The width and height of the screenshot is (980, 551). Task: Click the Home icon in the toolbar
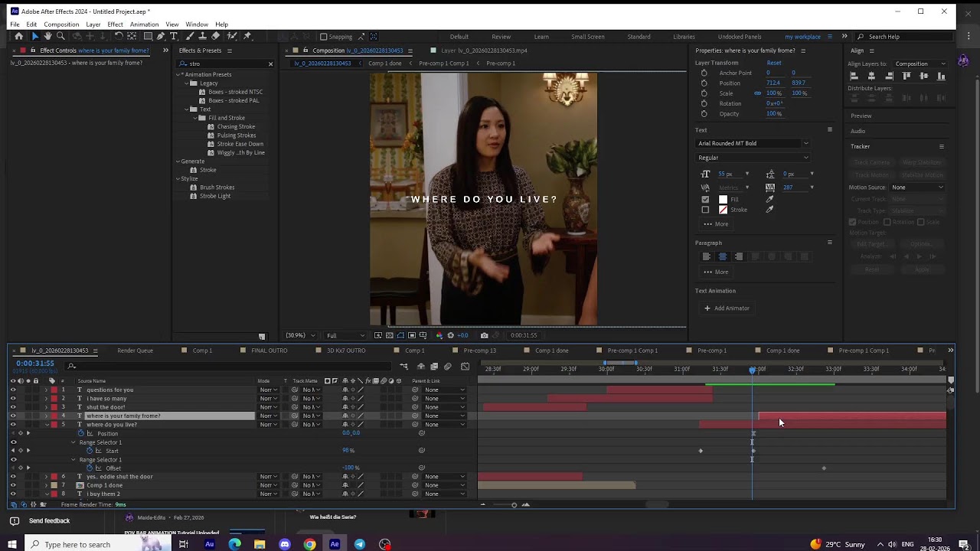tap(19, 36)
